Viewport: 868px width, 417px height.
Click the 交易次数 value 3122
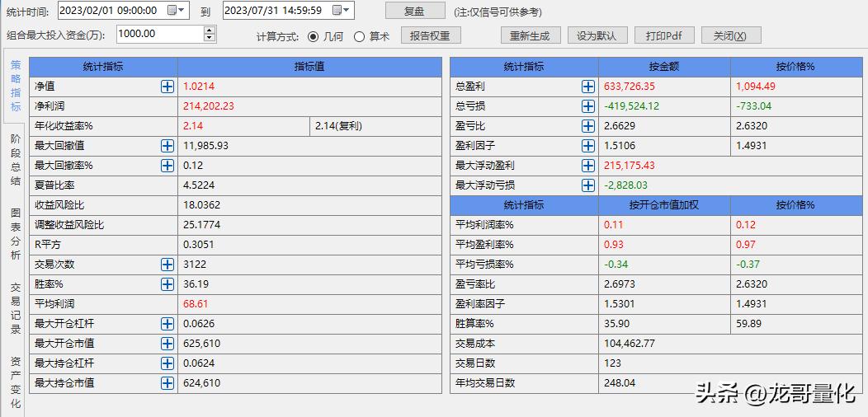[x=194, y=265]
